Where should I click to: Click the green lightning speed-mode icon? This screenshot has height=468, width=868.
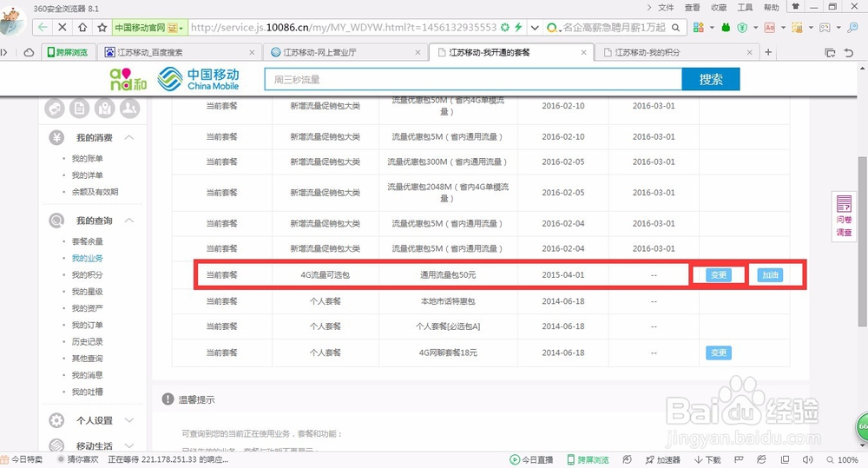pos(518,27)
